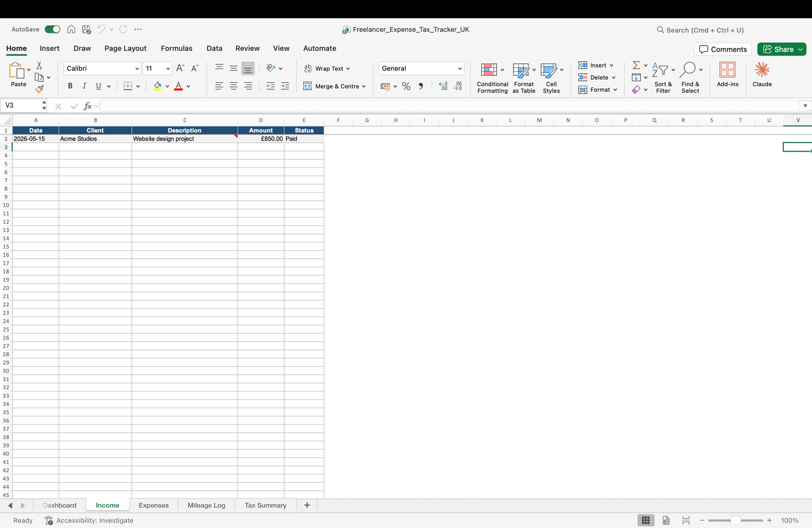Toggle the AutoSave switch

(53, 29)
